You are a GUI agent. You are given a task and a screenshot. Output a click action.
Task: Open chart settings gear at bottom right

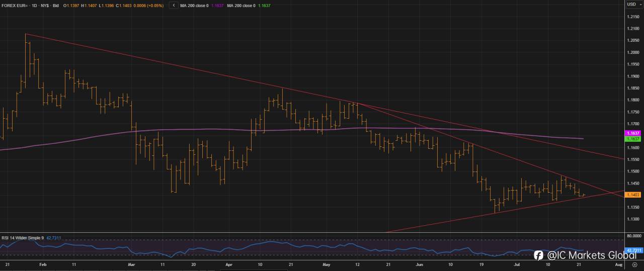coord(634,264)
